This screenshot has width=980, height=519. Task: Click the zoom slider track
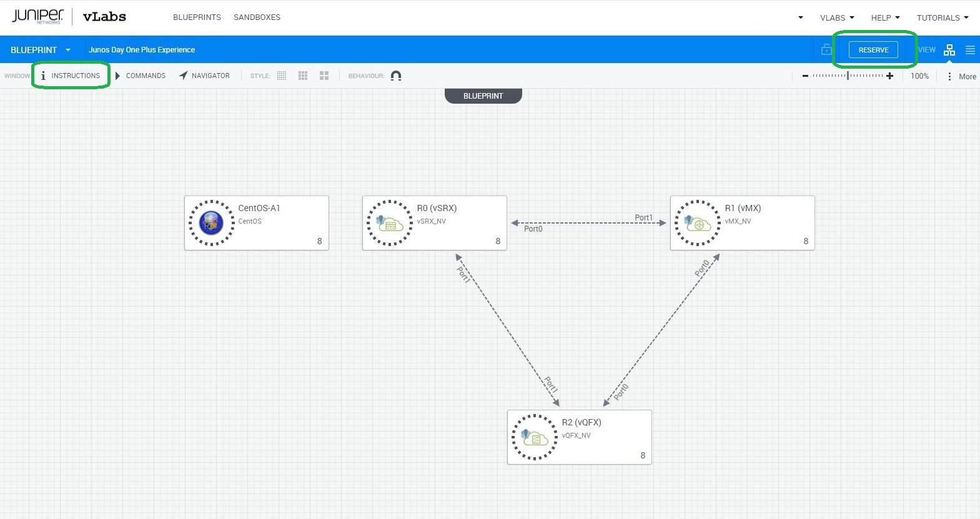coord(848,76)
